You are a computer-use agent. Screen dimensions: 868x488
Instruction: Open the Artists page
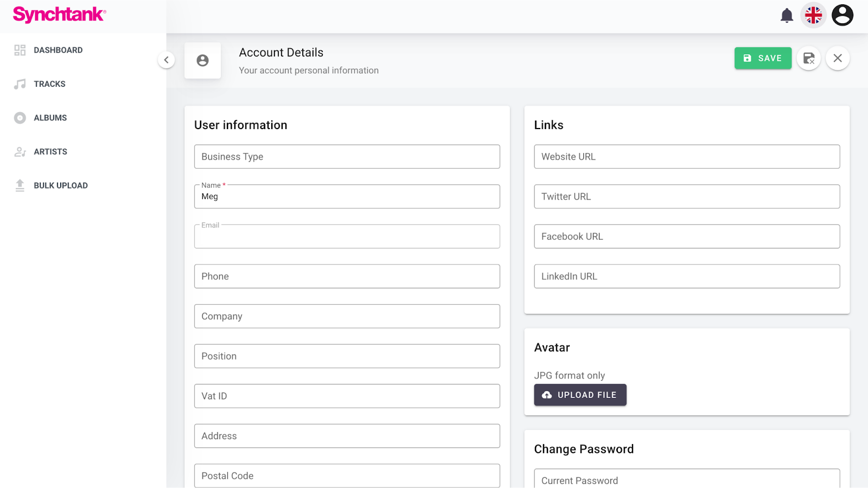point(50,152)
